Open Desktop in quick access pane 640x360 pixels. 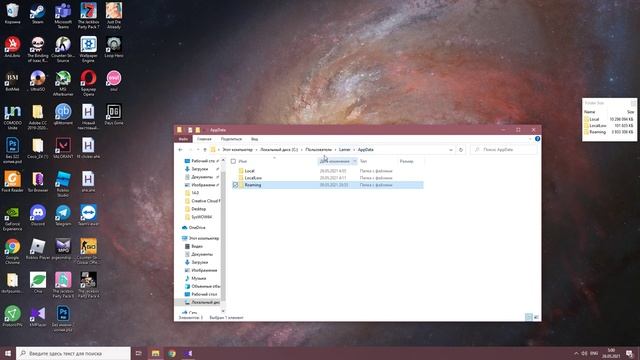[x=198, y=209]
